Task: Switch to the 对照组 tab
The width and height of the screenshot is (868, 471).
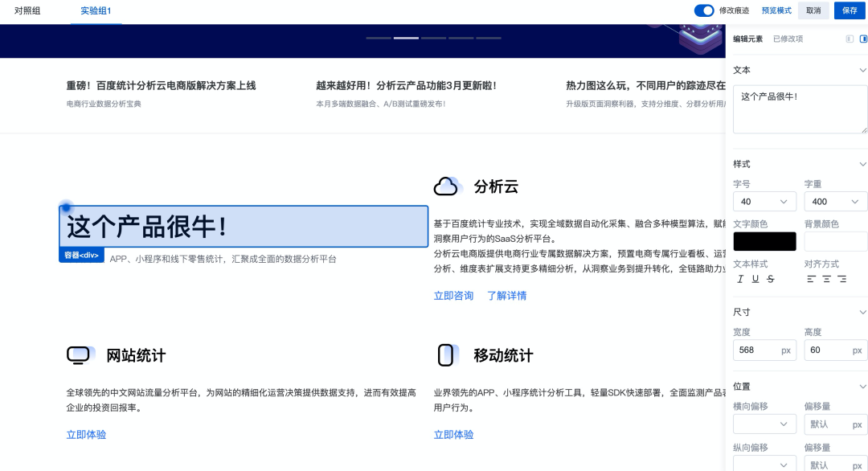Action: [x=27, y=10]
